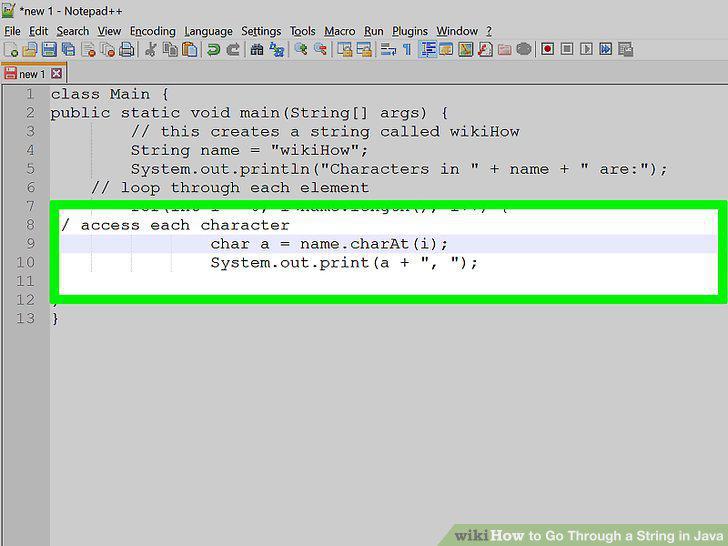Screen dimensions: 728x546
Task: Close the "new 1" tab with its X
Action: (x=57, y=74)
